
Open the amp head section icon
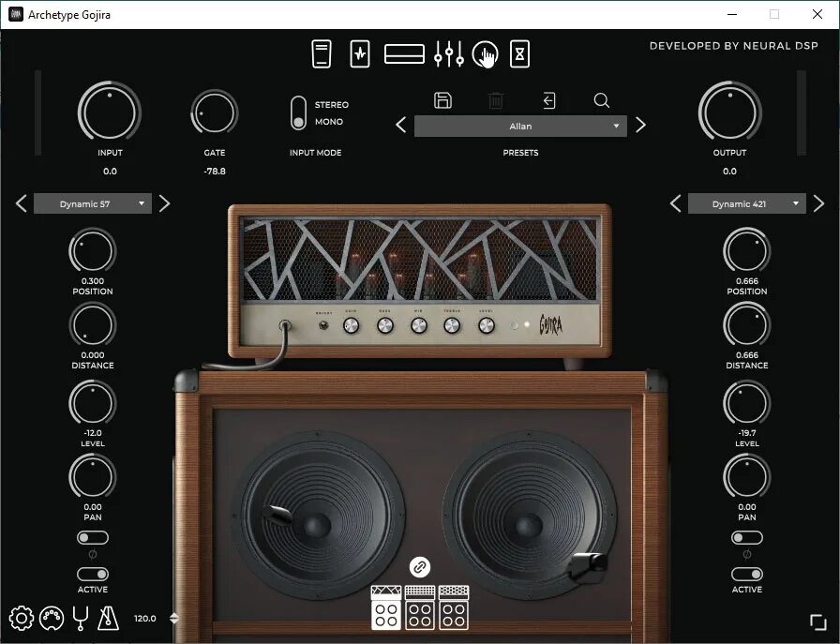click(x=404, y=54)
